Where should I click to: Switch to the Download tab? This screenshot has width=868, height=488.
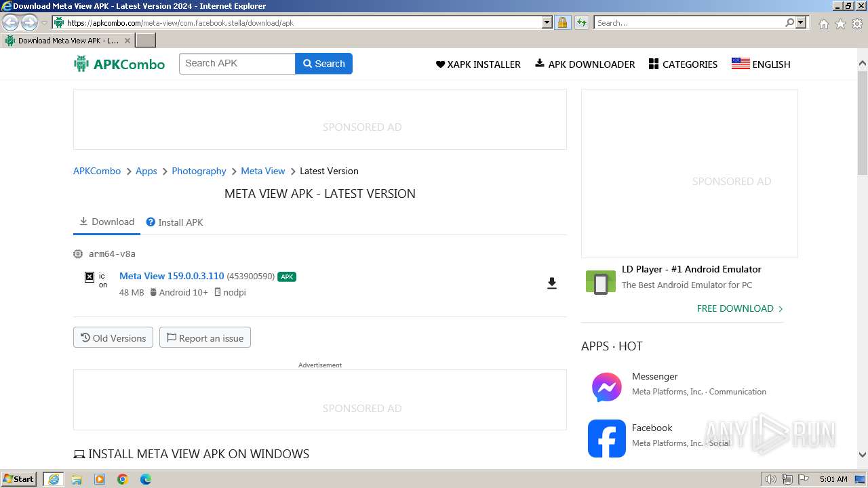pyautogui.click(x=106, y=222)
